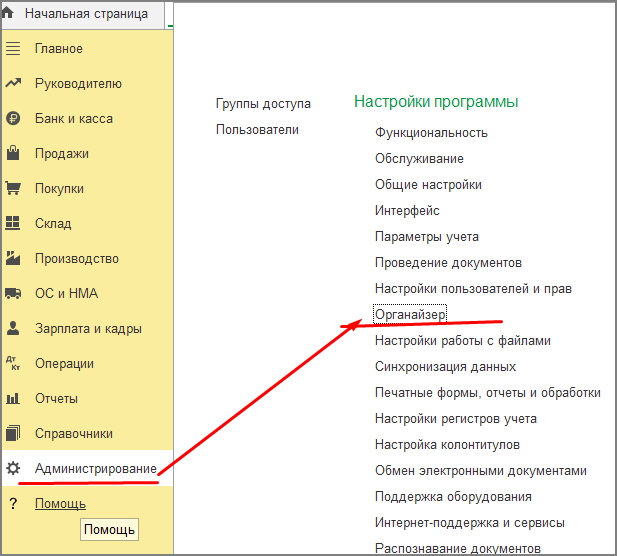Image resolution: width=617 pixels, height=556 pixels.
Task: Select the Отчеты section
Action: (x=56, y=399)
